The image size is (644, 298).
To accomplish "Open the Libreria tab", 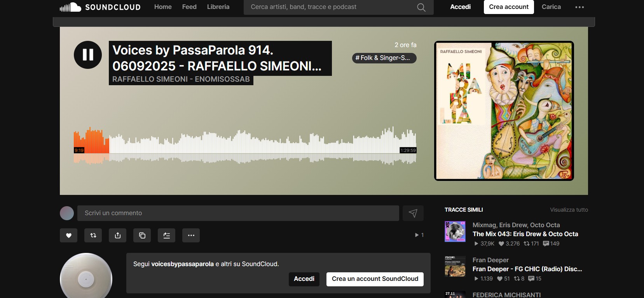I will pyautogui.click(x=218, y=7).
